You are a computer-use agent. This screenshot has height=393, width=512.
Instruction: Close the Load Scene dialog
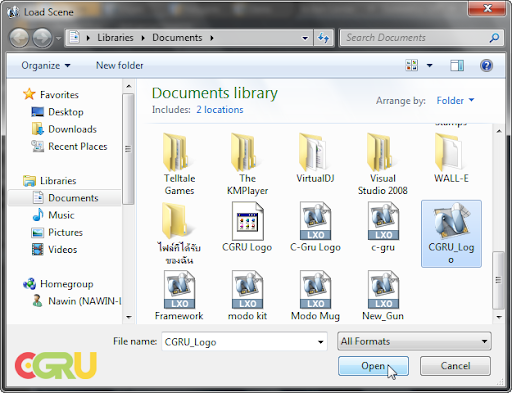pos(487,8)
